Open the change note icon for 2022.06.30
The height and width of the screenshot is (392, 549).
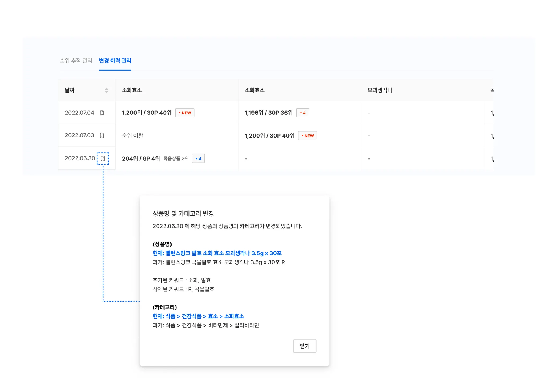click(103, 158)
